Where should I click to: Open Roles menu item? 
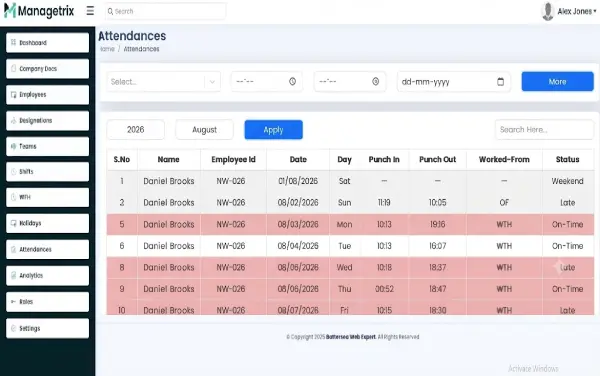(x=47, y=301)
